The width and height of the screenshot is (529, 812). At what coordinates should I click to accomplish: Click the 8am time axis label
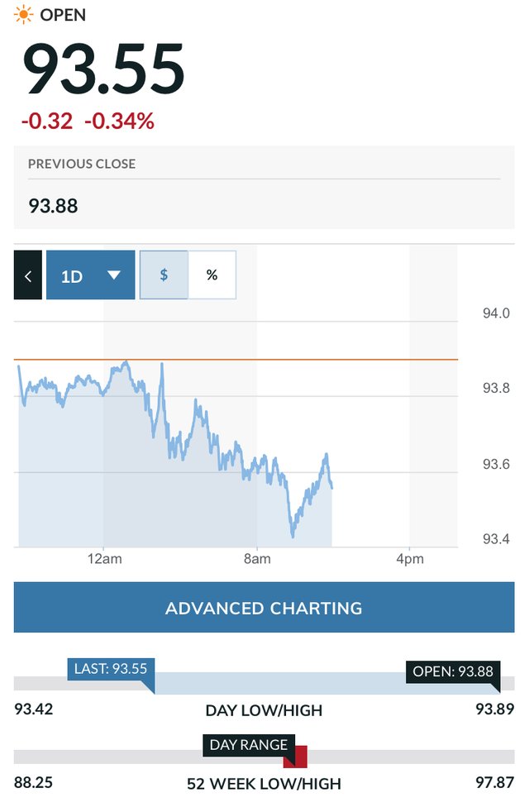pos(257,559)
